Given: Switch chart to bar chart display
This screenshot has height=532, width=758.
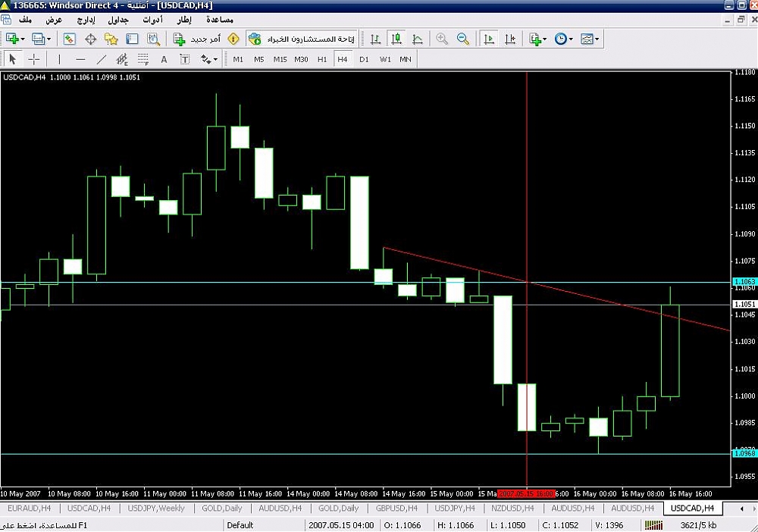Looking at the screenshot, I should [x=375, y=39].
